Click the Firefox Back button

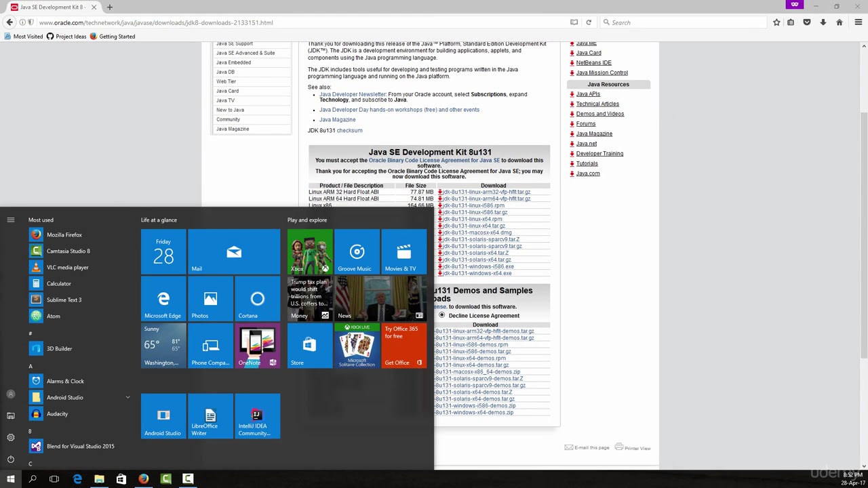9,22
